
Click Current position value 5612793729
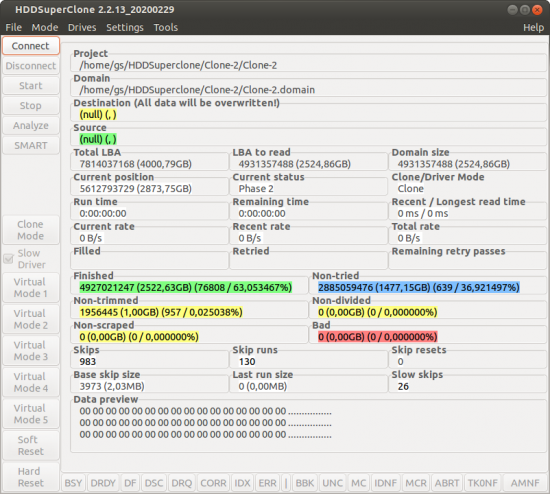135,189
